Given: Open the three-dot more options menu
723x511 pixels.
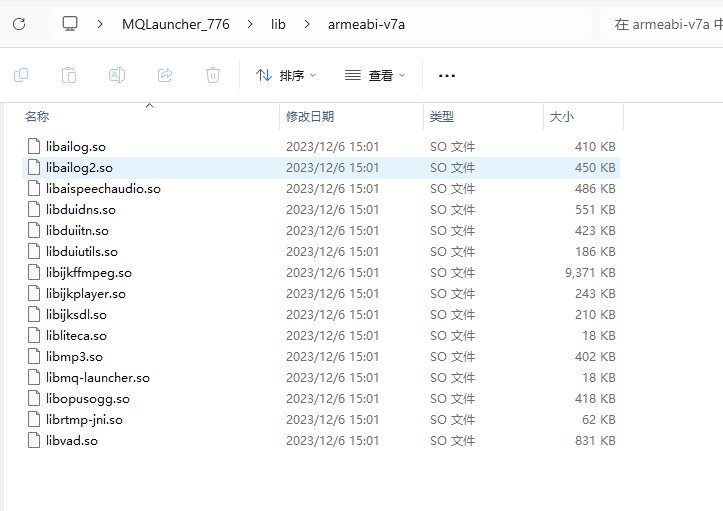Looking at the screenshot, I should pyautogui.click(x=447, y=75).
